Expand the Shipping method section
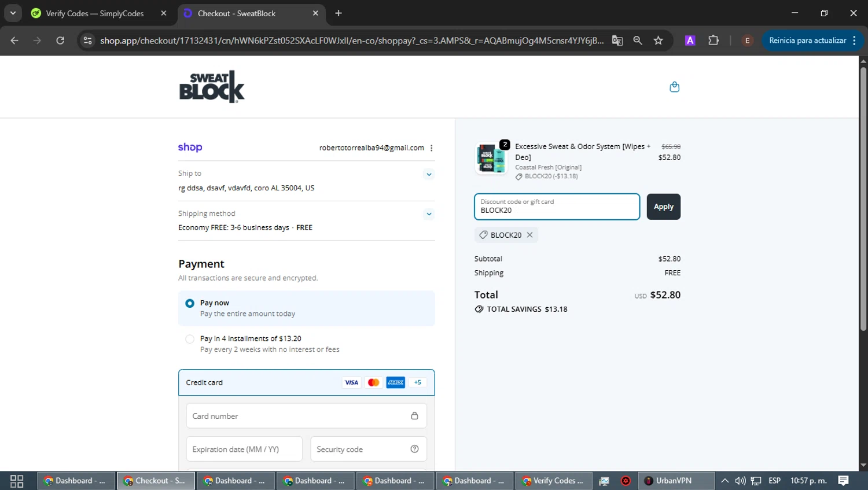Image resolution: width=868 pixels, height=490 pixels. tap(429, 214)
